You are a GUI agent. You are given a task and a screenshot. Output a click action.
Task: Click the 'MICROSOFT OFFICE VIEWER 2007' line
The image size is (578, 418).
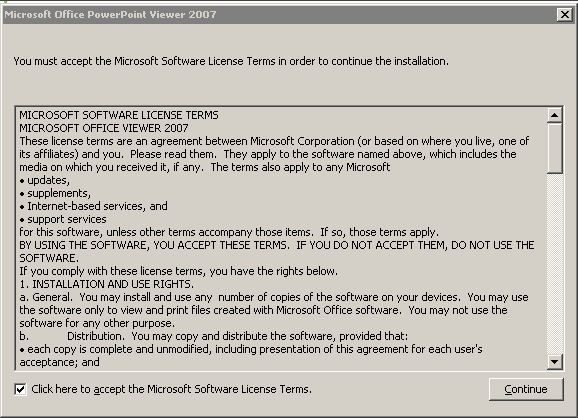(104, 128)
